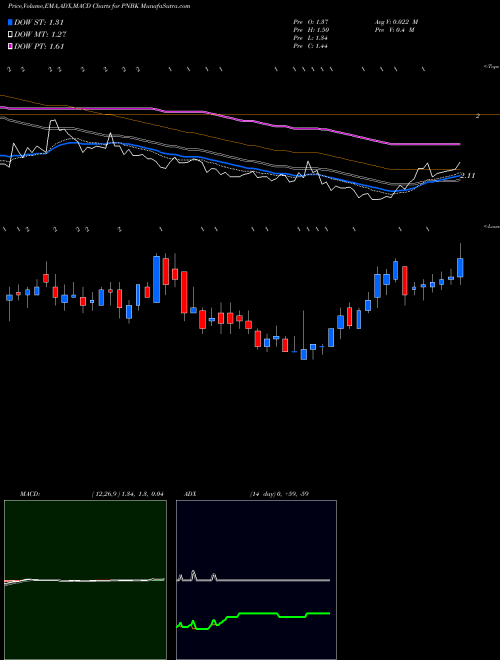Click the 'Pre H: 1.59' value
The width and height of the screenshot is (500, 660).
point(311,30)
